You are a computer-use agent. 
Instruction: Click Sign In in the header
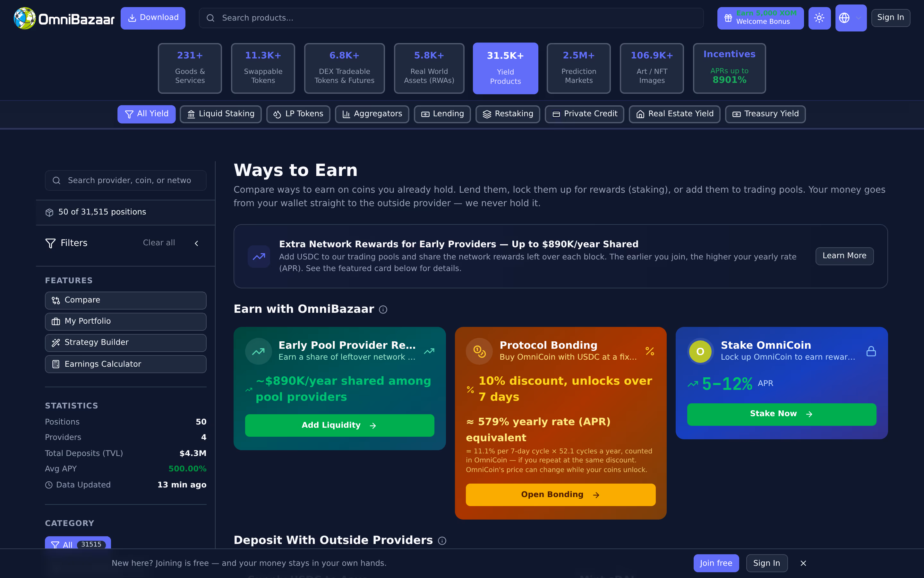tap(890, 18)
